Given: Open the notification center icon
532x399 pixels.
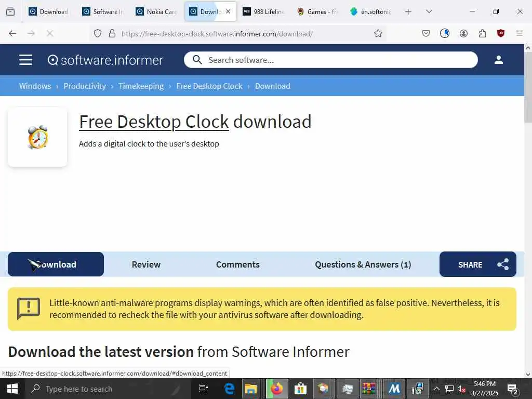Looking at the screenshot, I should [x=512, y=389].
